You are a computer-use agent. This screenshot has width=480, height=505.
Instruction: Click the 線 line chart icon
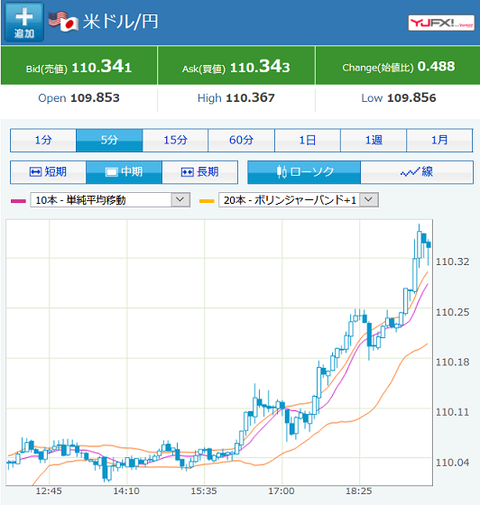(410, 172)
